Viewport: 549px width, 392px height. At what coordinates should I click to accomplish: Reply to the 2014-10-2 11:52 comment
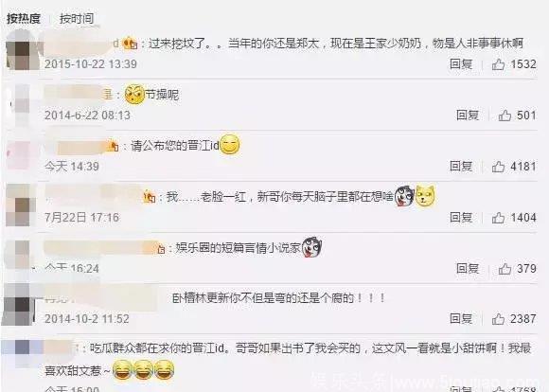click(x=461, y=319)
